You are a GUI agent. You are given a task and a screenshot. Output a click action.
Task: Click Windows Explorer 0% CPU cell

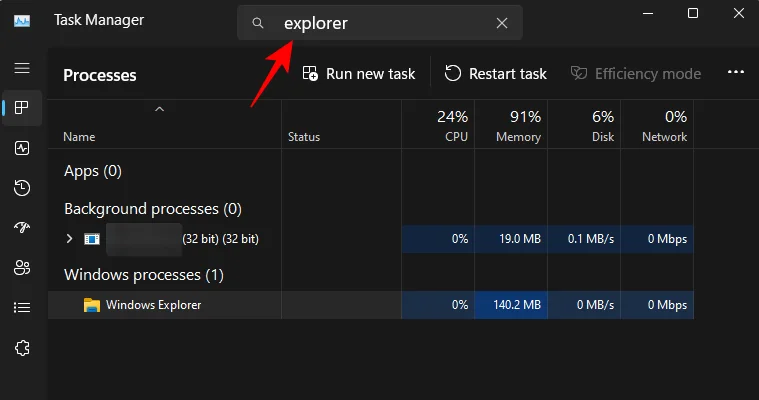point(438,305)
